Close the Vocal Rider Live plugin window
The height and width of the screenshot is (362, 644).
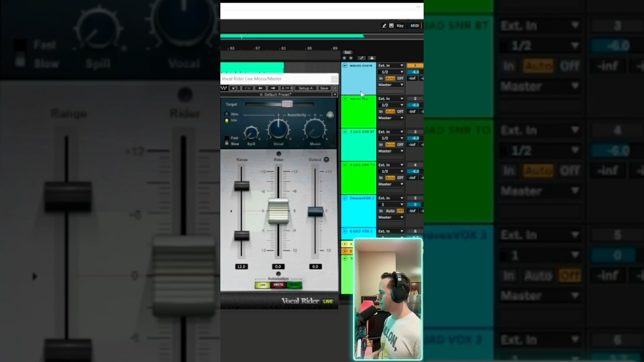(x=334, y=79)
